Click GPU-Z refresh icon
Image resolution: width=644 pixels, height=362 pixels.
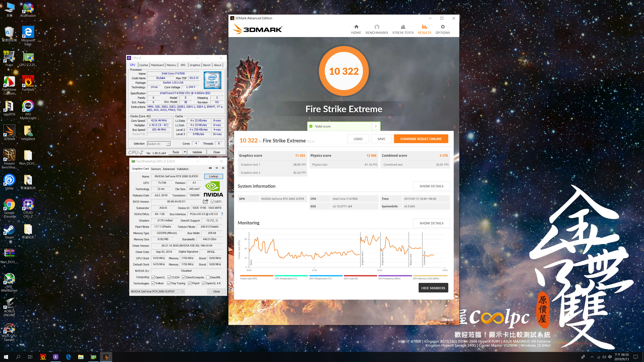click(x=217, y=168)
